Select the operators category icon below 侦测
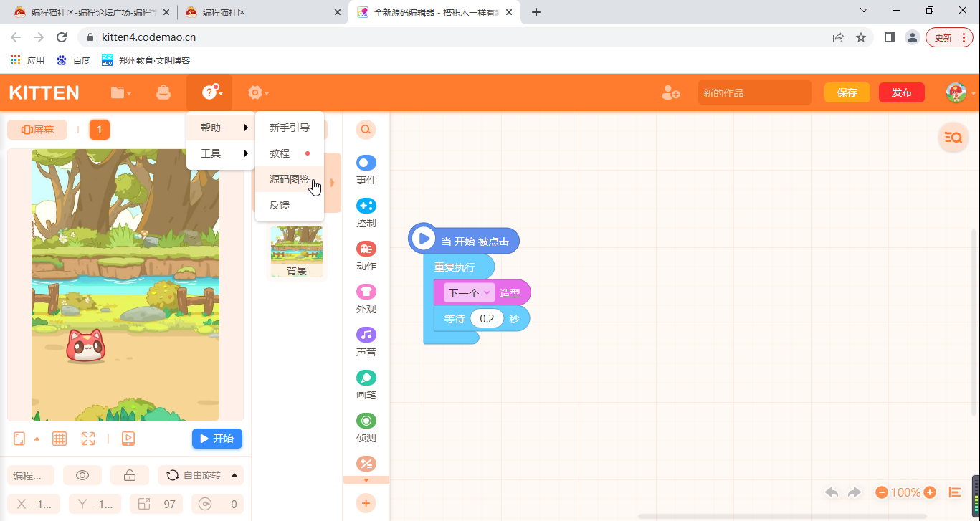Image resolution: width=980 pixels, height=521 pixels. [366, 464]
